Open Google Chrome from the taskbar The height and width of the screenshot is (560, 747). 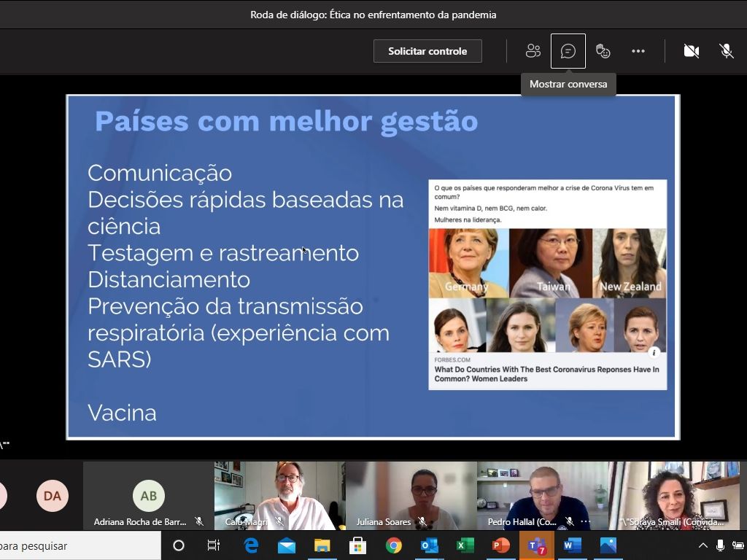(x=394, y=545)
